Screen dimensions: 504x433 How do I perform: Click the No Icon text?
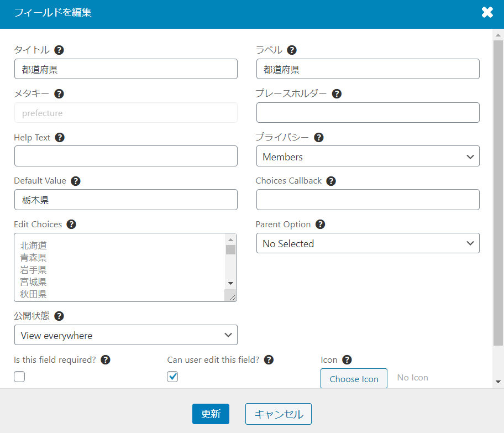point(413,378)
